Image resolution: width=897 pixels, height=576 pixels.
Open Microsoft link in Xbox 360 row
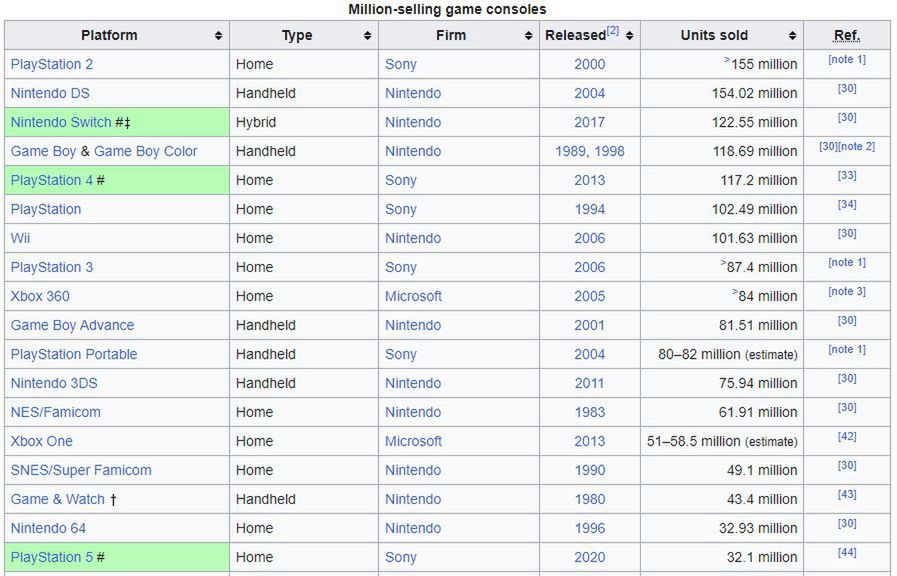pyautogui.click(x=413, y=296)
